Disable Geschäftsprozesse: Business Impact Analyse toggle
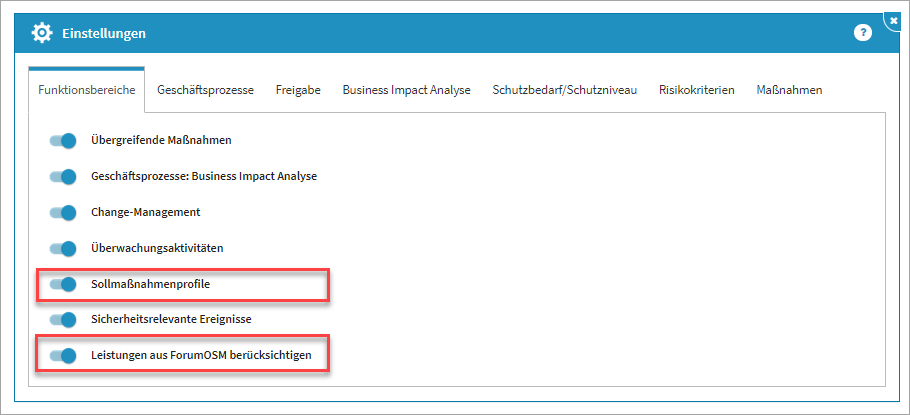The image size is (910, 415). click(63, 177)
